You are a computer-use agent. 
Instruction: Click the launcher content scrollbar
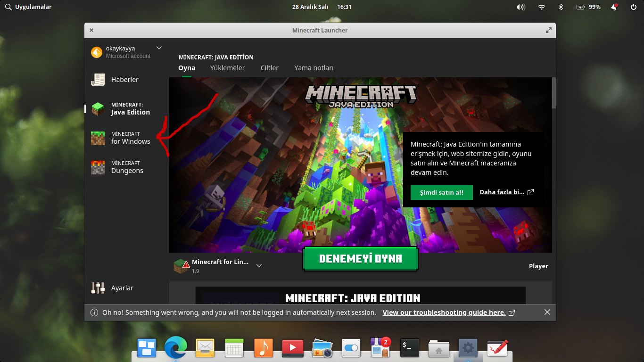553,93
